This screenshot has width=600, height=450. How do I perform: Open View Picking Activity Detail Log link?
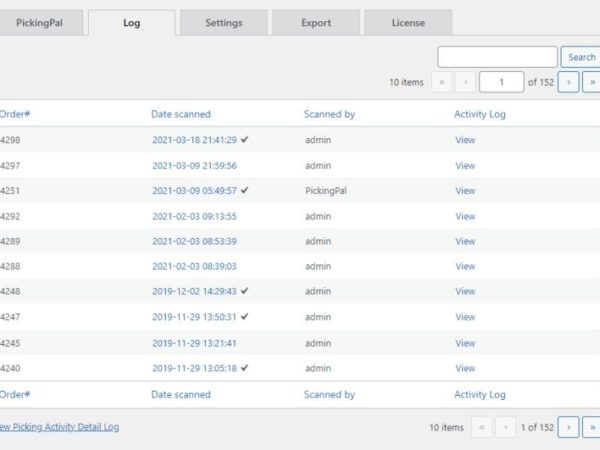click(x=58, y=427)
